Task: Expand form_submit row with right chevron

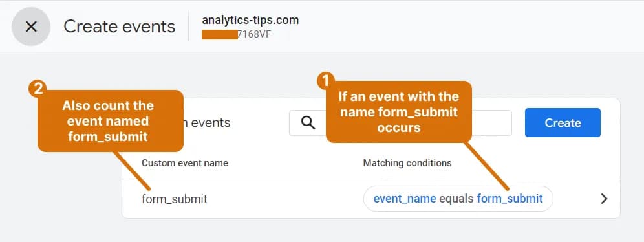Action: click(x=604, y=199)
